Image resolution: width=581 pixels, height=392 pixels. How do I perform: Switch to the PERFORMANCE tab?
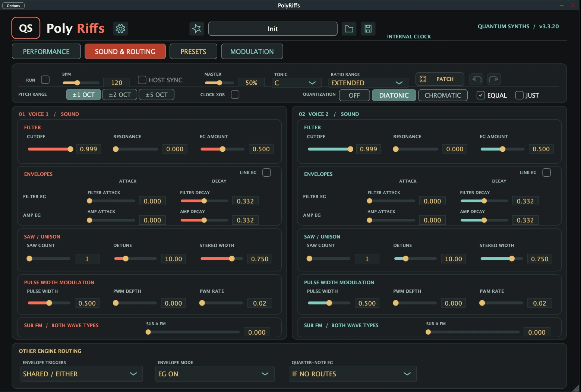(46, 51)
